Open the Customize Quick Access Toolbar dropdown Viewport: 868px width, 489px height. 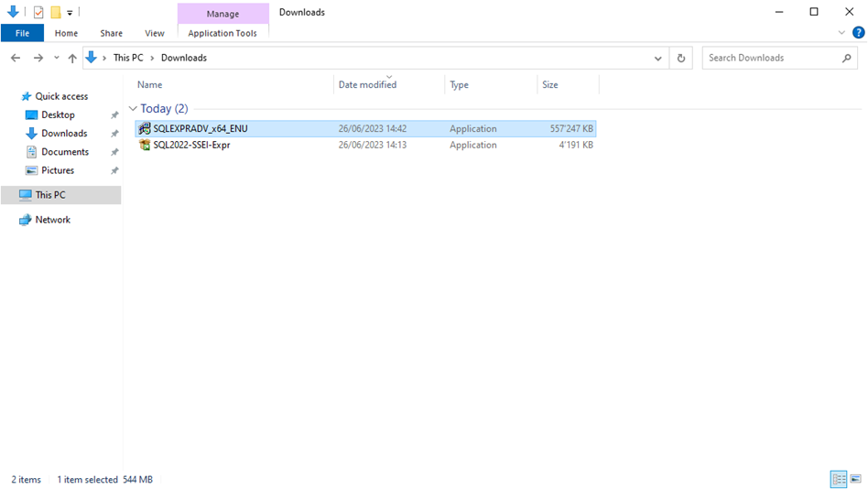tap(70, 12)
